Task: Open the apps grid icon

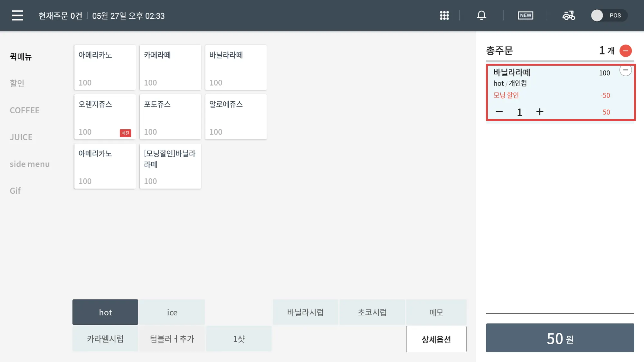Action: [x=444, y=15]
